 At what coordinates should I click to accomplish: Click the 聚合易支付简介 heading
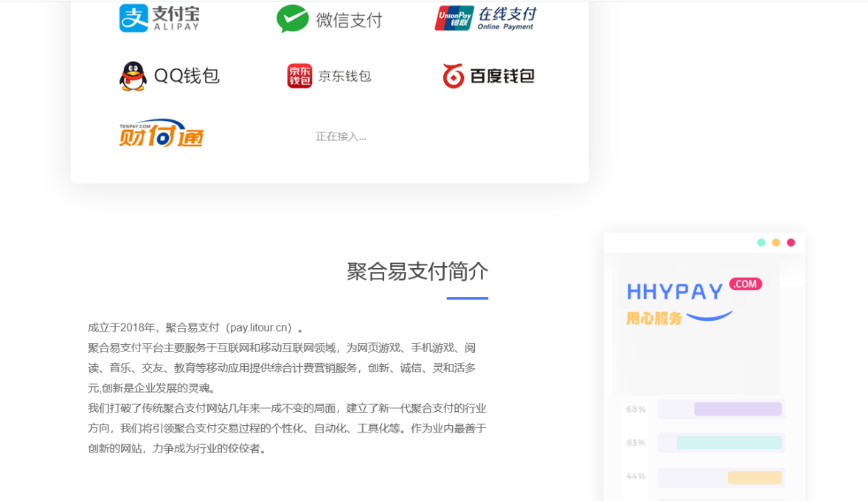[x=417, y=272]
